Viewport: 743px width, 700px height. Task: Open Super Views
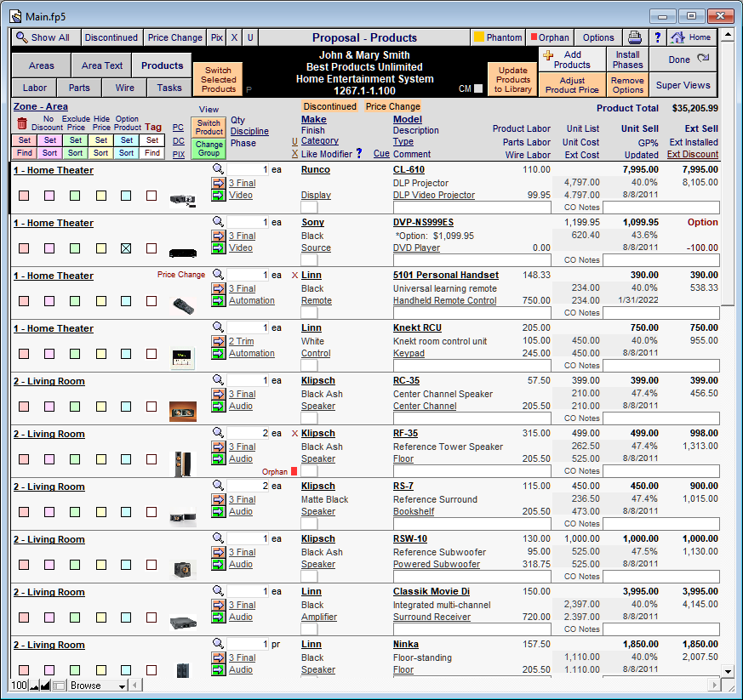pyautogui.click(x=683, y=85)
